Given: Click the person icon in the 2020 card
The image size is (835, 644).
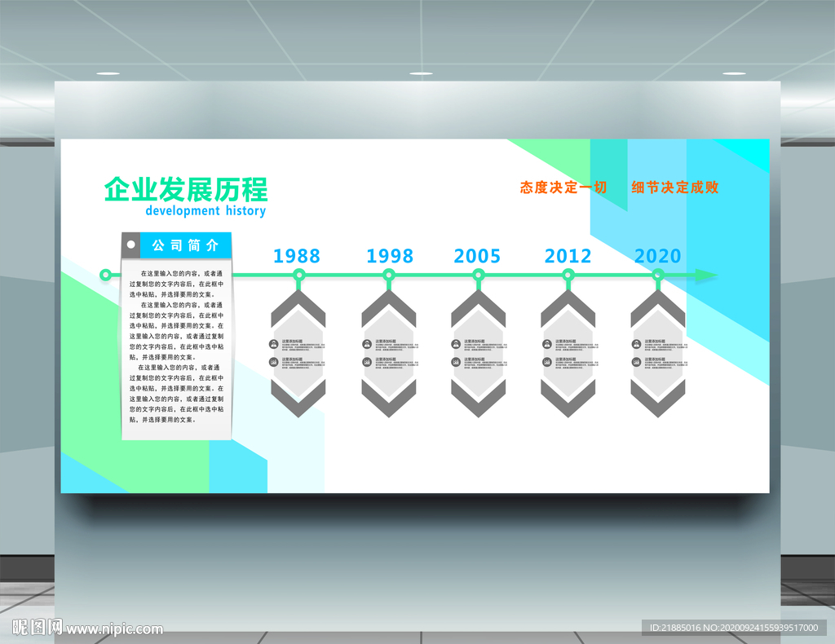Looking at the screenshot, I should tap(636, 344).
